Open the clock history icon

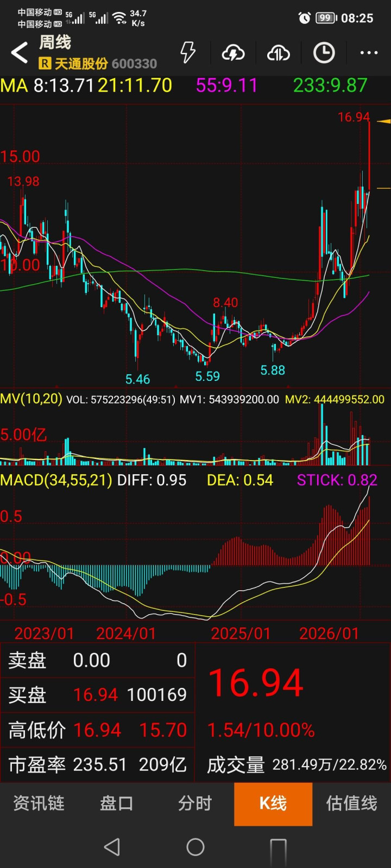pos(324,53)
